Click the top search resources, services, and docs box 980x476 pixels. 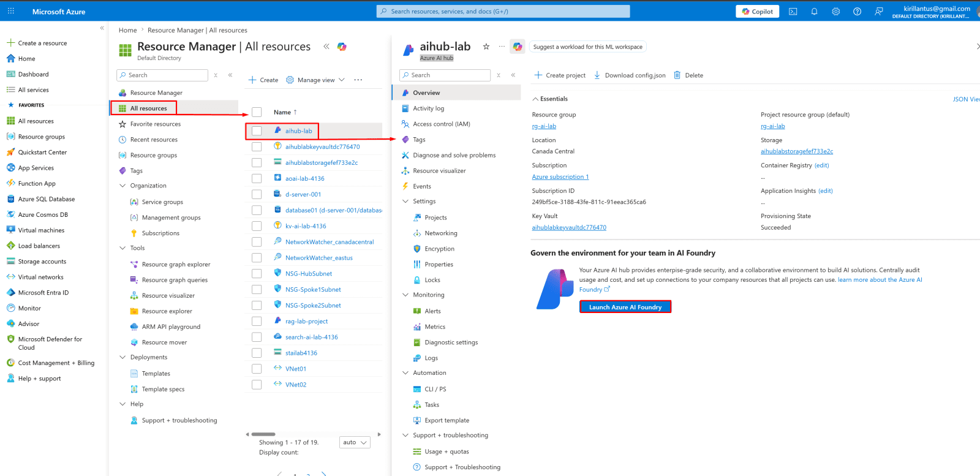pos(503,11)
